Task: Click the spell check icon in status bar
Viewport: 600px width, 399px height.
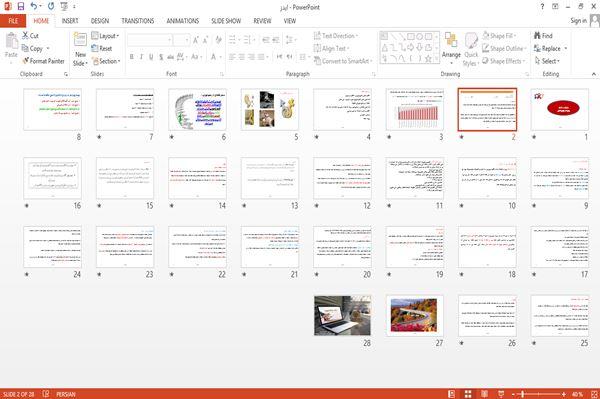Action: [46, 394]
